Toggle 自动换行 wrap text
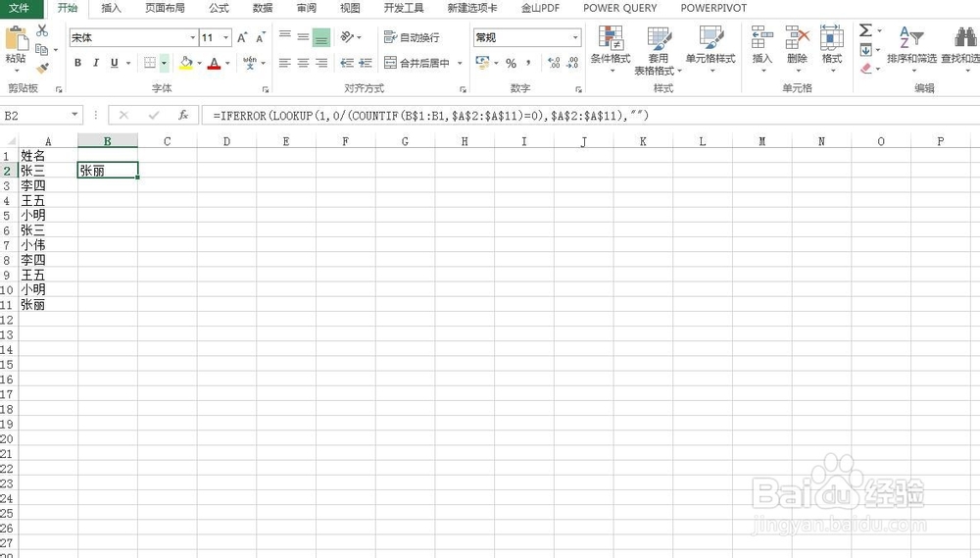 coord(412,37)
